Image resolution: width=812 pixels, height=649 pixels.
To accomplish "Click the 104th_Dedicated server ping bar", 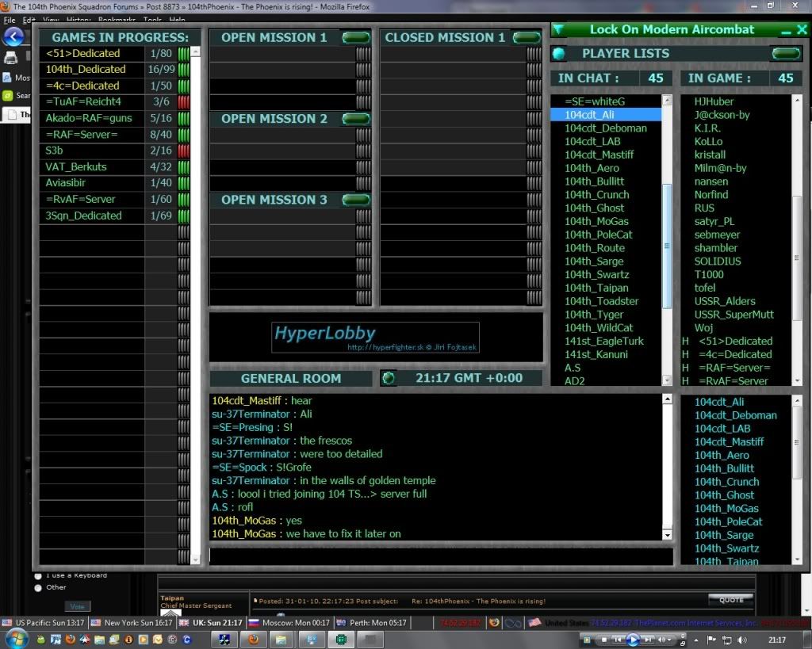I will tap(184, 69).
